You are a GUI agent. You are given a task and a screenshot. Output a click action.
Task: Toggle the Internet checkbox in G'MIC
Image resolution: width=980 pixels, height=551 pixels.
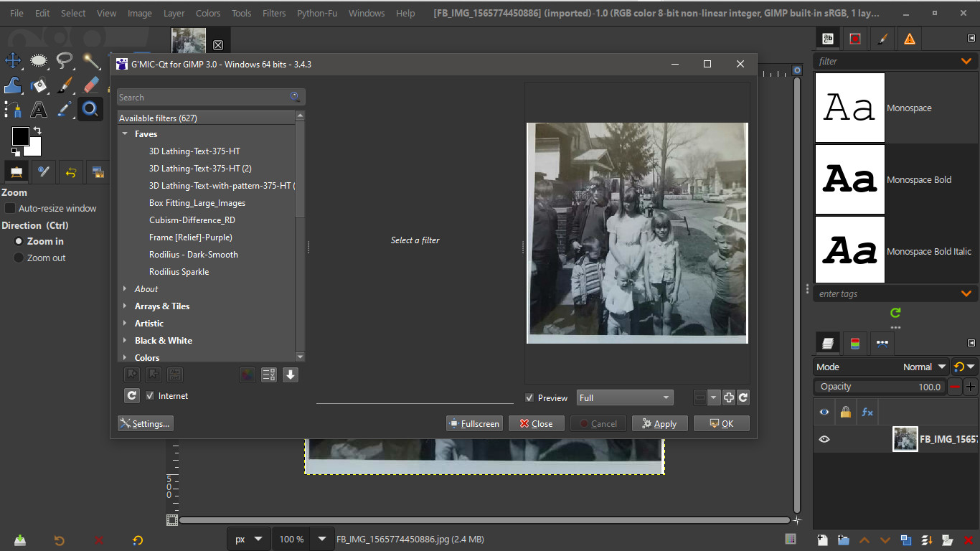pyautogui.click(x=150, y=395)
